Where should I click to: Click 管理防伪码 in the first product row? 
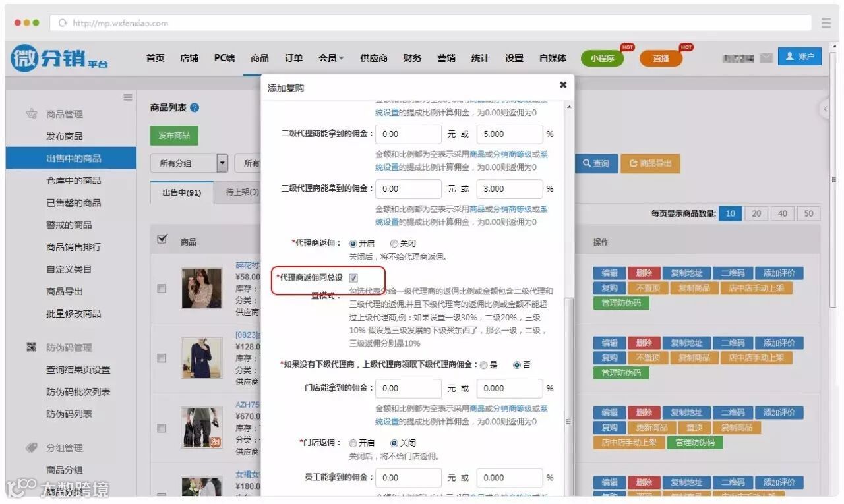pos(621,303)
